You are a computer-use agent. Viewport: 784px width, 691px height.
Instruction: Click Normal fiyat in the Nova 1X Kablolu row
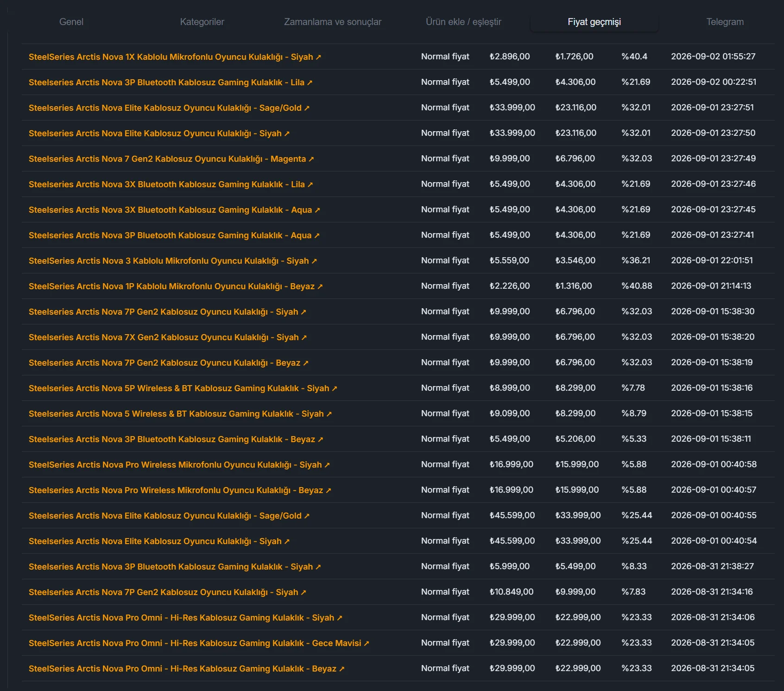445,57
